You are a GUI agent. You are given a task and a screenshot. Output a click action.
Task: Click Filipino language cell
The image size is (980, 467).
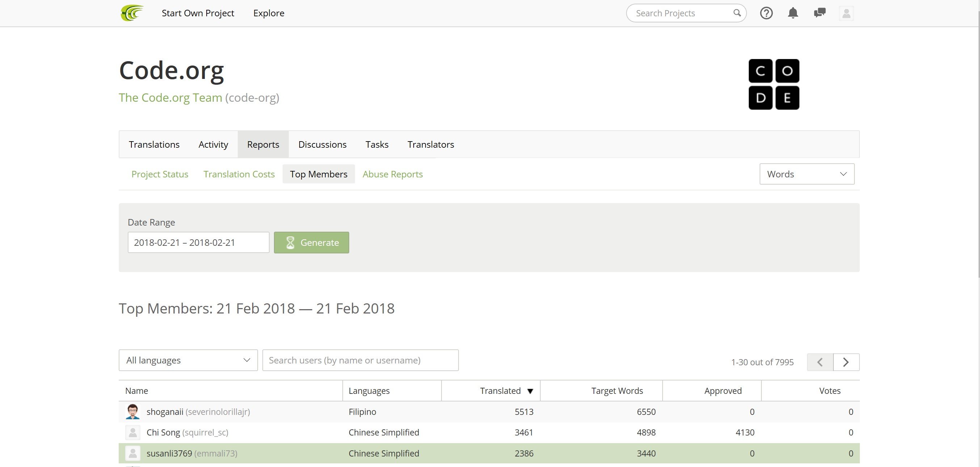362,412
